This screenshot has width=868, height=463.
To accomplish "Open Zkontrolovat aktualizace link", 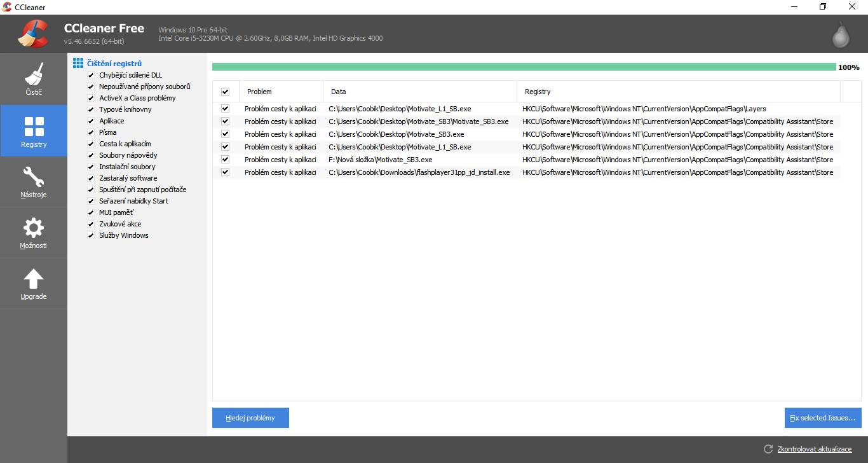I will pyautogui.click(x=815, y=449).
